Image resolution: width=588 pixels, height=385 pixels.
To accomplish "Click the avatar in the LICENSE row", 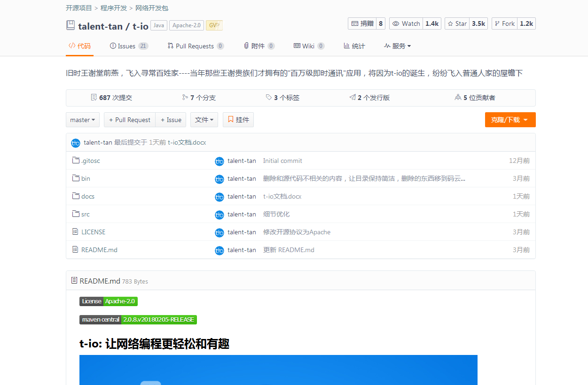I will click(x=220, y=232).
